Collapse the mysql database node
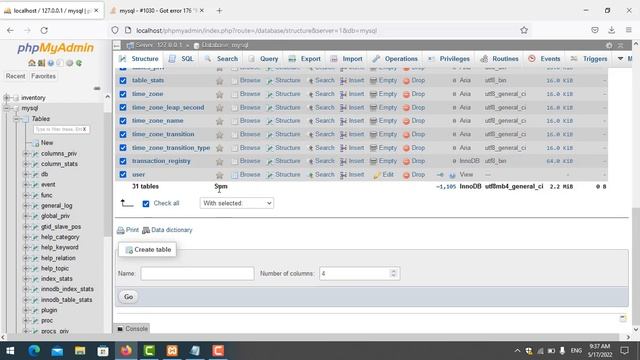 [x=7, y=108]
